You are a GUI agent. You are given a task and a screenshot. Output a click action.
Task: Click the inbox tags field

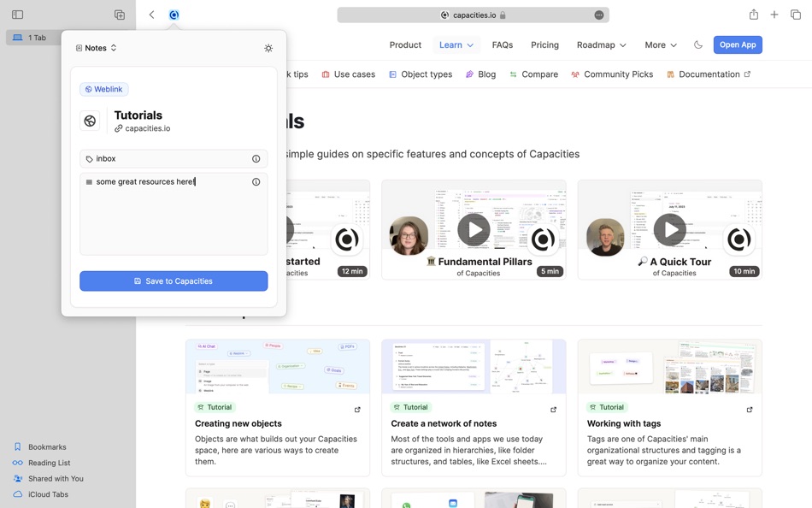pos(174,158)
